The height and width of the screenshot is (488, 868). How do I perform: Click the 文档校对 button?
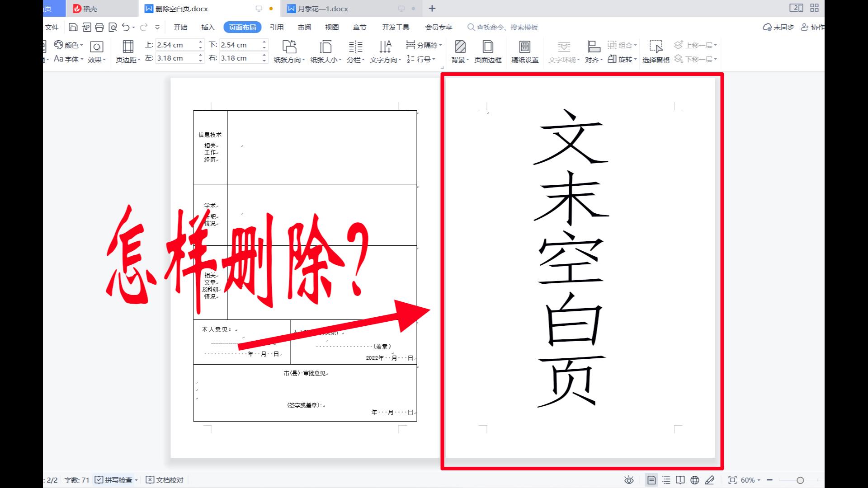coord(164,480)
